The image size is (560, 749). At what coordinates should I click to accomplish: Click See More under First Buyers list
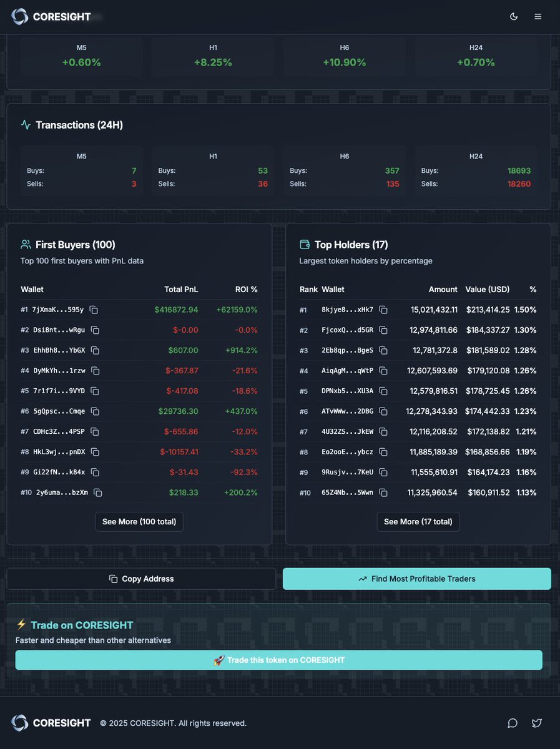click(x=139, y=522)
